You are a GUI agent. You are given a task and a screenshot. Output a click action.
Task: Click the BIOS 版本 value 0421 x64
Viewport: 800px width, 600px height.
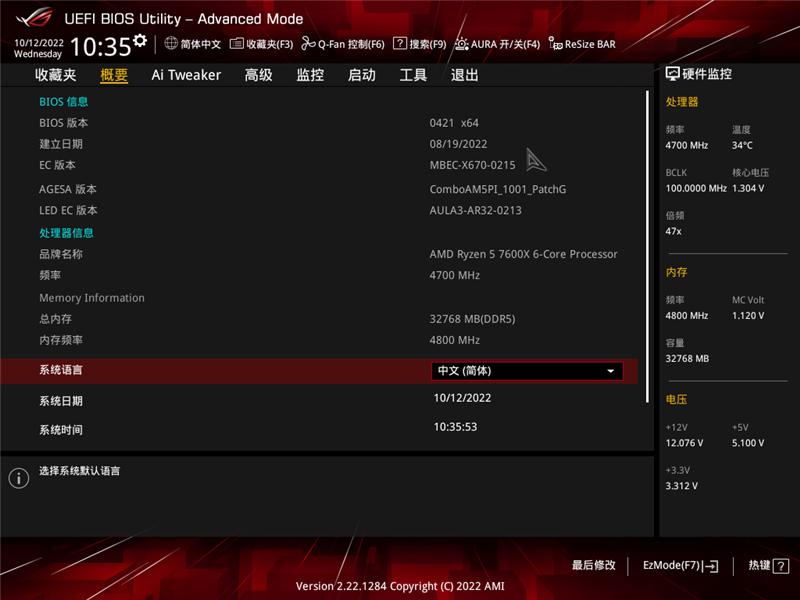[x=454, y=123]
